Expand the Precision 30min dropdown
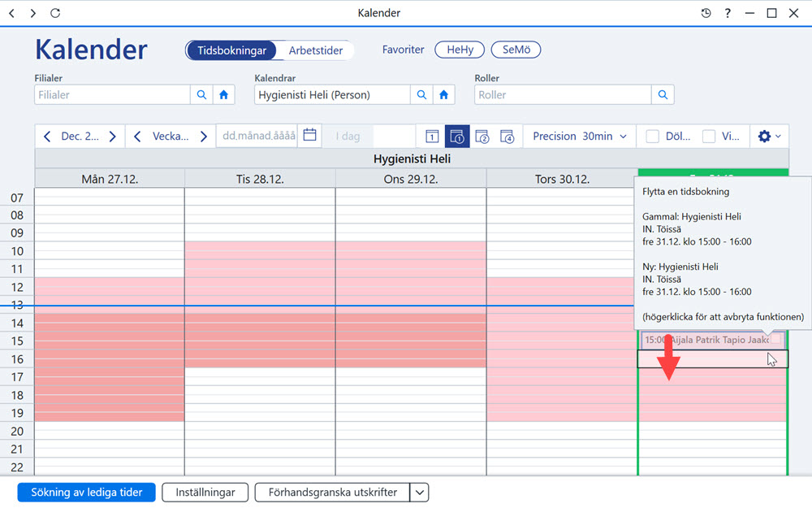The height and width of the screenshot is (508, 812). point(580,137)
